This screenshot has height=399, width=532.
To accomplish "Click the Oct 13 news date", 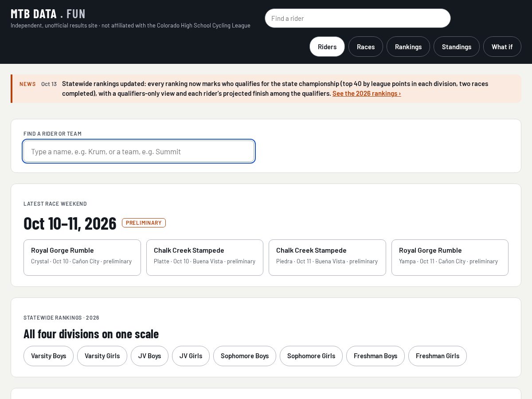I will 49,84.
